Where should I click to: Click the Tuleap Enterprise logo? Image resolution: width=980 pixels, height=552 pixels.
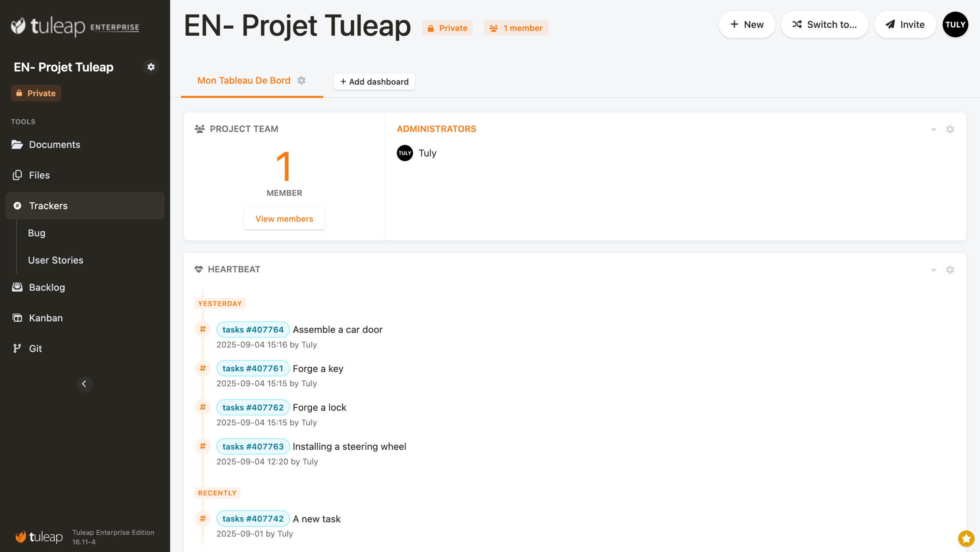[75, 26]
